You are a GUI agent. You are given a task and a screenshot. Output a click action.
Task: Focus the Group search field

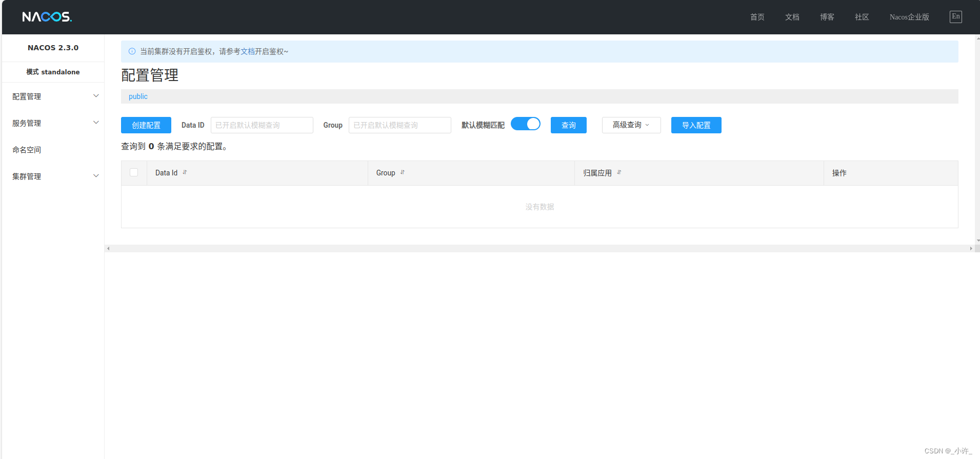(x=400, y=125)
